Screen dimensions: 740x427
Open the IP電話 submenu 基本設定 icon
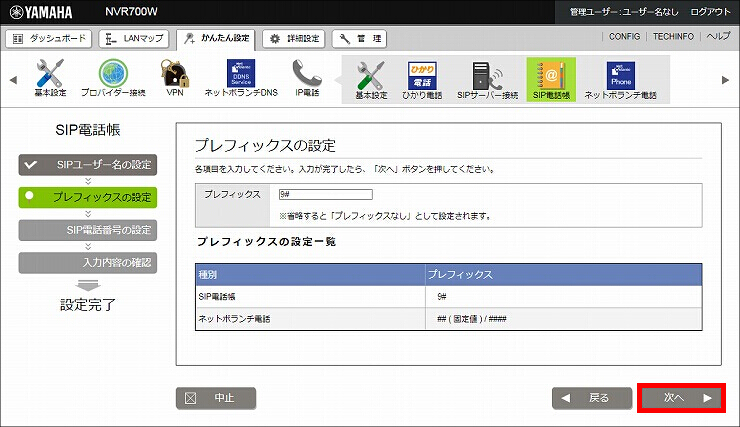371,80
